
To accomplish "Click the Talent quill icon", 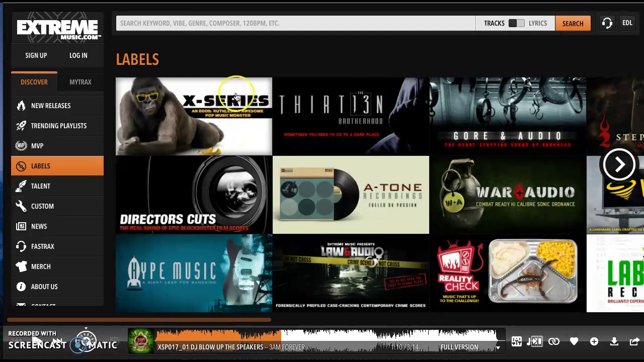I will [21, 186].
